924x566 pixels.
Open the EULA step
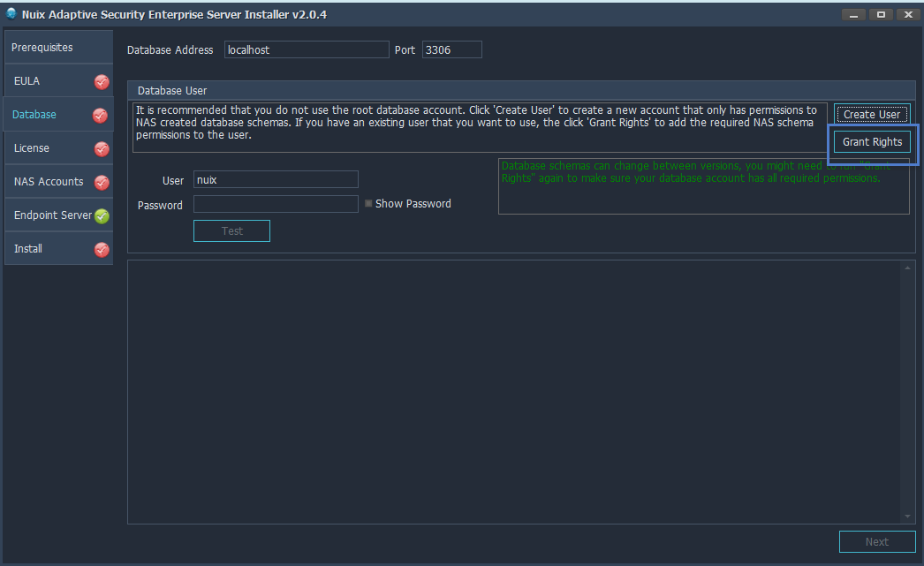tap(58, 80)
